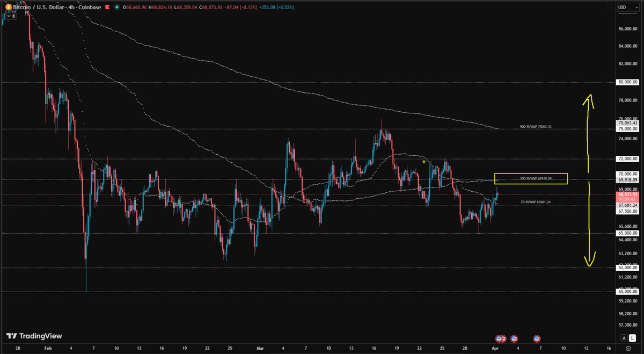This screenshot has height=354, width=644.
Task: Click the Feb label on the time axis
Action: click(49, 349)
